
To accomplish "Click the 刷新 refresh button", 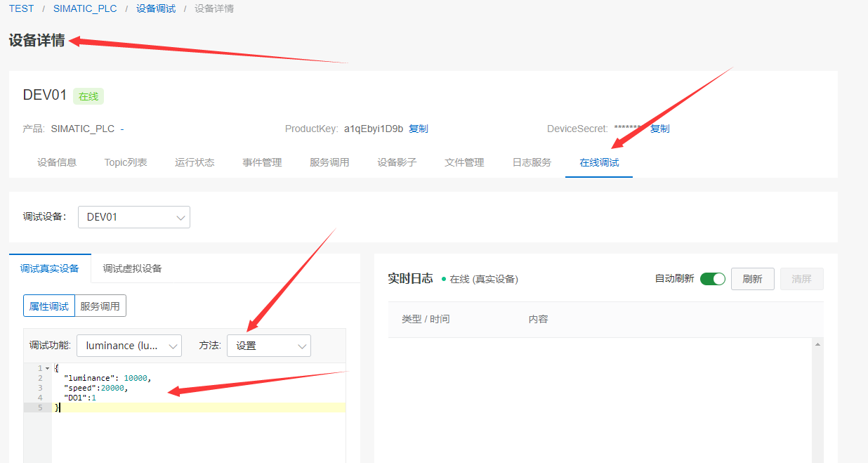I will [x=752, y=279].
